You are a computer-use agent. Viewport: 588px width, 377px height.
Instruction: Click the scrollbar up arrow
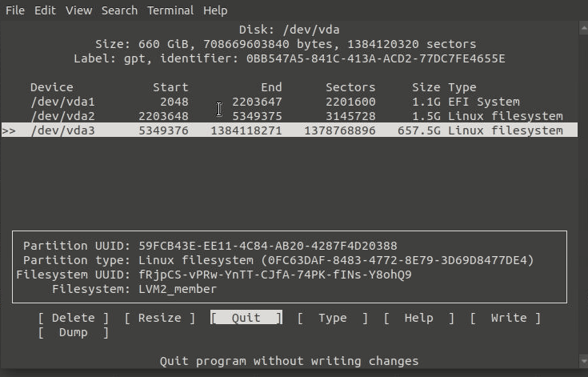[583, 28]
